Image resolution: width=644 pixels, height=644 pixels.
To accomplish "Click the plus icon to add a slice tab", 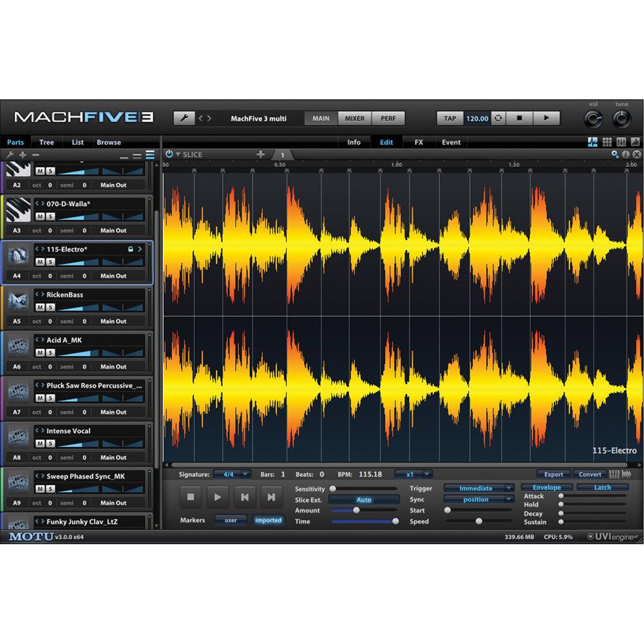I will 261,154.
